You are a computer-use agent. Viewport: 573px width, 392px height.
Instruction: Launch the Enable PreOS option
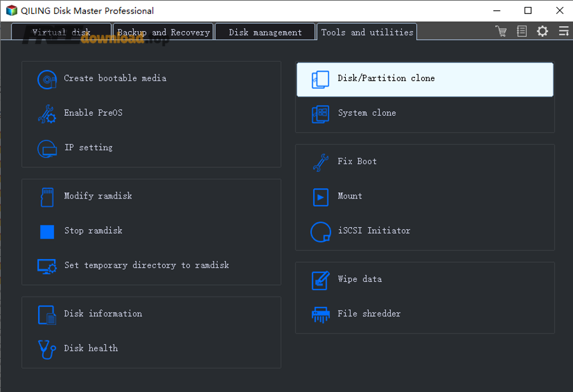pos(93,113)
